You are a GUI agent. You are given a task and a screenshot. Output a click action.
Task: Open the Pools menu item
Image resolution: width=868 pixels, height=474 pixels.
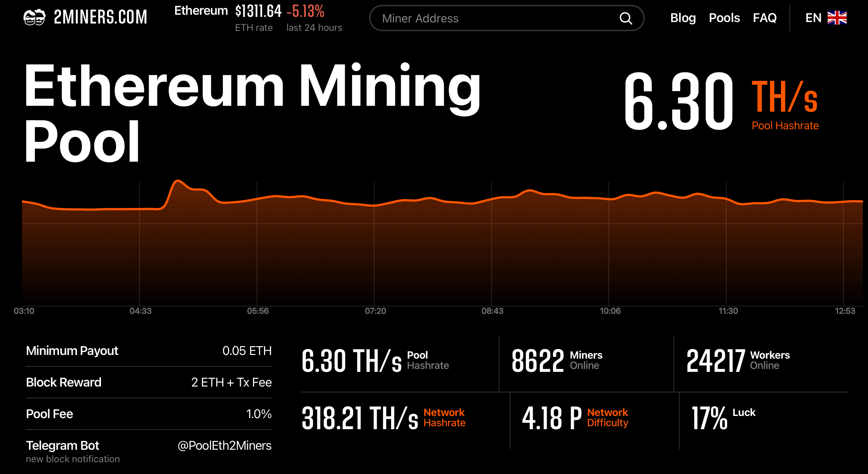[x=724, y=18]
